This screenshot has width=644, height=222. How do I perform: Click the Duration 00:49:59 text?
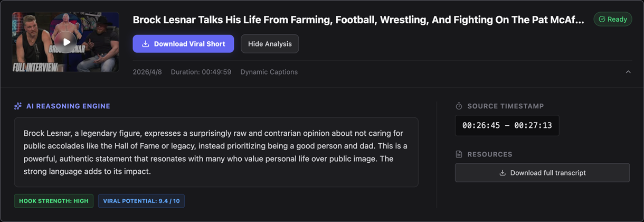[x=201, y=72]
